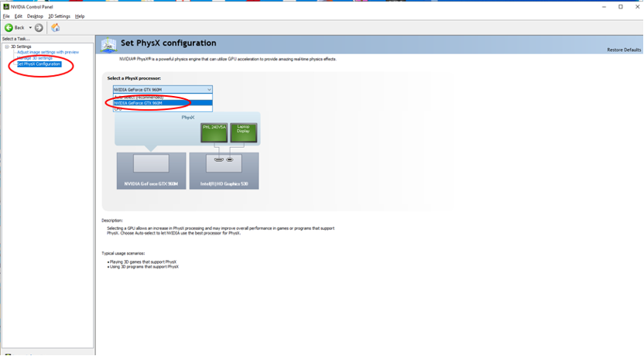The image size is (644, 356).
Task: Open the Desktop menu
Action: click(35, 16)
